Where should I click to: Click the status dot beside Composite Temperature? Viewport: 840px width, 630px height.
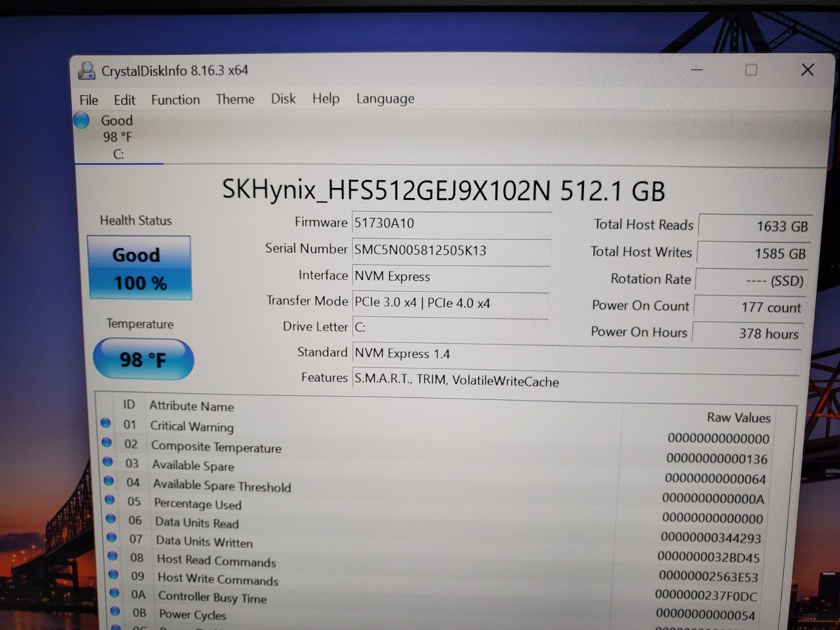click(x=107, y=442)
